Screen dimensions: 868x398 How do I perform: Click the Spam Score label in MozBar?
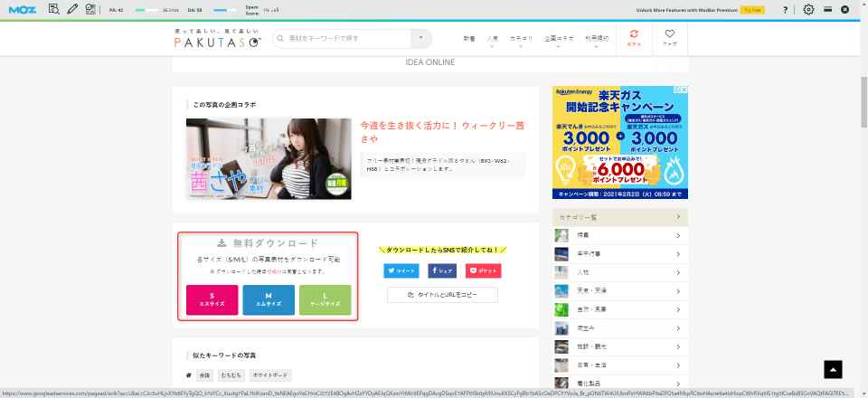[252, 9]
